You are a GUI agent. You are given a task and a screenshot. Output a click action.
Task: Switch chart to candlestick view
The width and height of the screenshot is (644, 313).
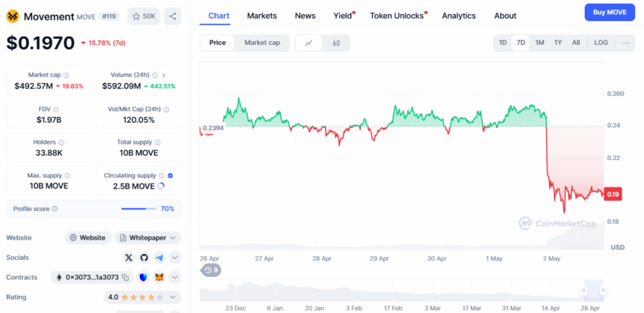click(336, 43)
